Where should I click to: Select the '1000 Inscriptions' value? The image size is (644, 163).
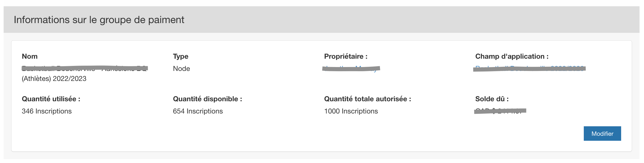click(x=351, y=111)
